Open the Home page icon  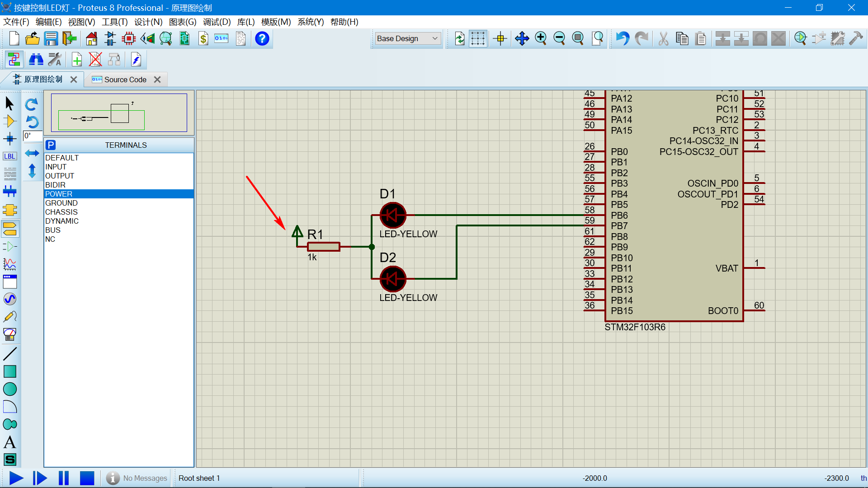pos(92,39)
